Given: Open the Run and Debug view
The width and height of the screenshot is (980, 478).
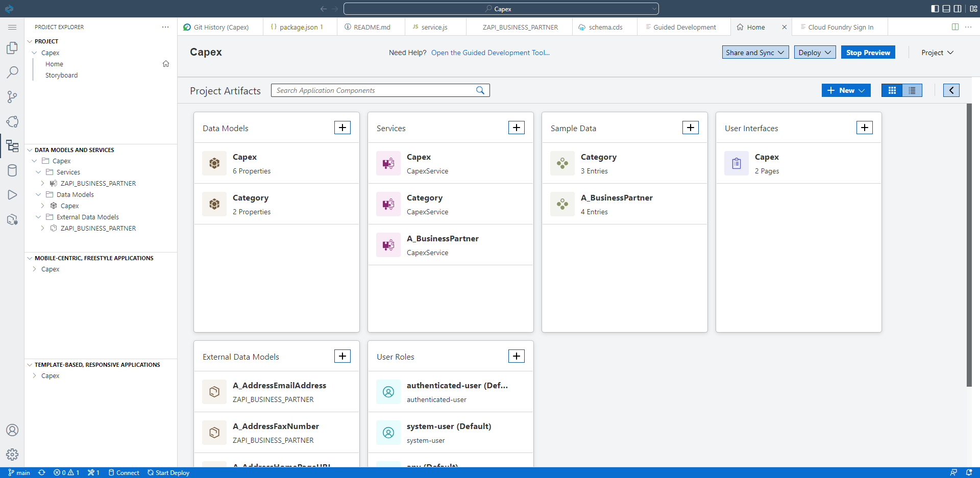Looking at the screenshot, I should point(12,195).
